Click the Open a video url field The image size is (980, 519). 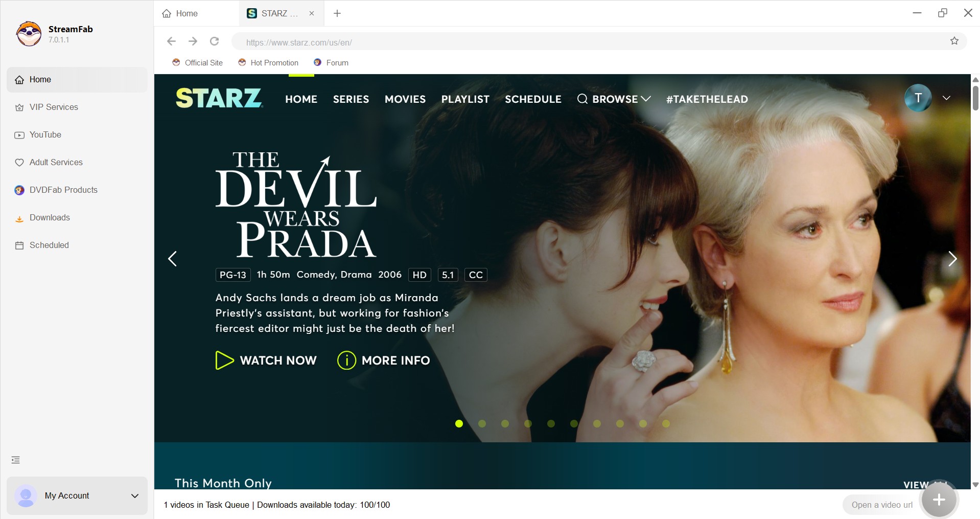tap(881, 505)
